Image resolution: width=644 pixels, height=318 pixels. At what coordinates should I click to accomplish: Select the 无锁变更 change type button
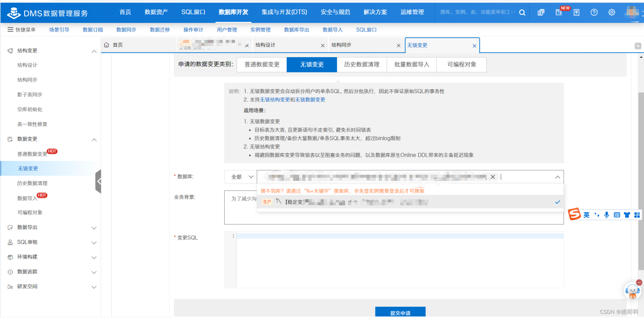tap(312, 64)
